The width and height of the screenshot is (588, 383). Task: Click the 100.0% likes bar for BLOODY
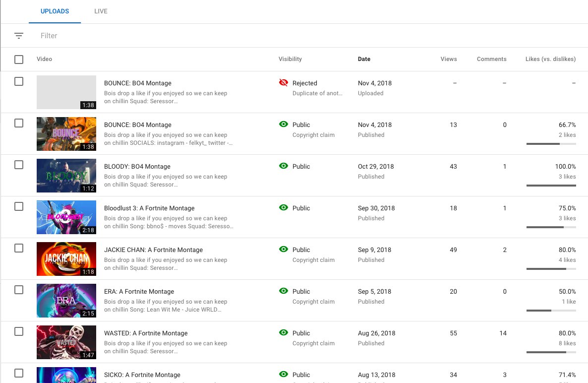551,186
